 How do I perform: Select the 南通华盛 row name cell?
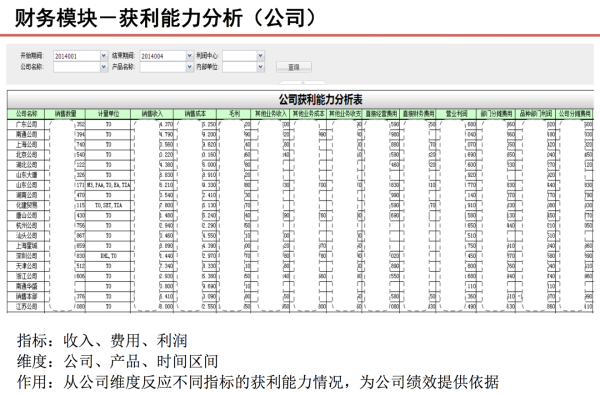[x=26, y=286]
